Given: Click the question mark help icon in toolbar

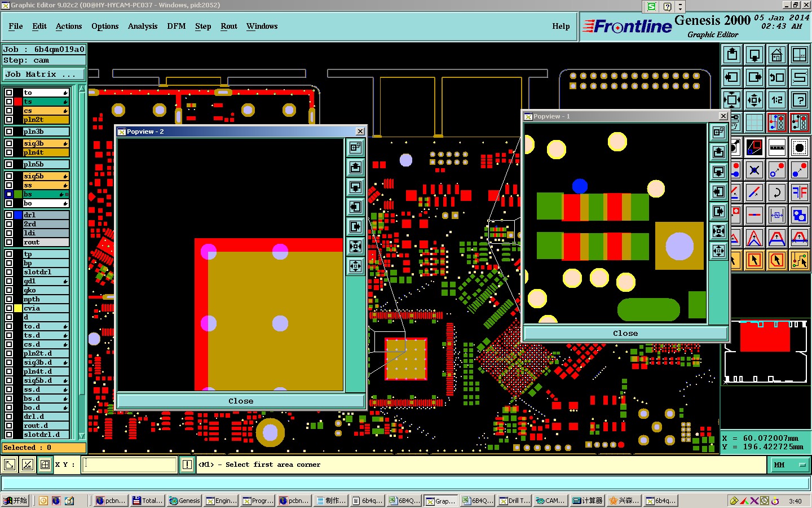Looking at the screenshot, I should (x=800, y=100).
